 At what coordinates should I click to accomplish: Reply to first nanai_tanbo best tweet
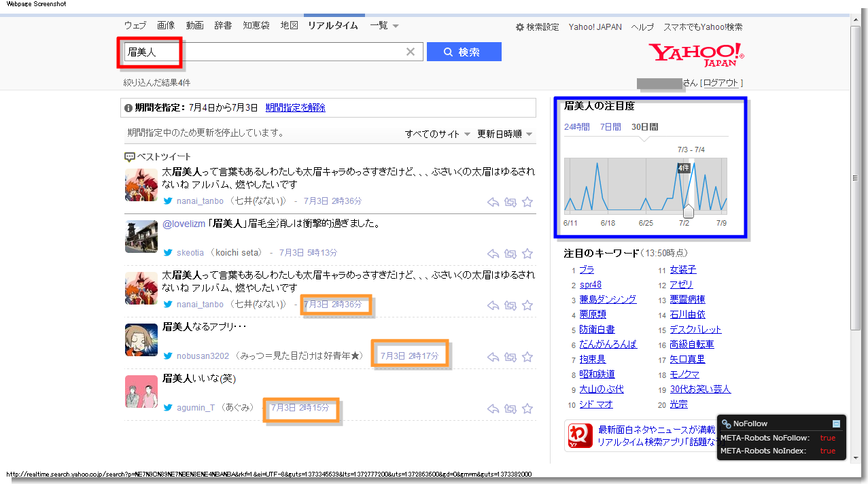tap(493, 202)
